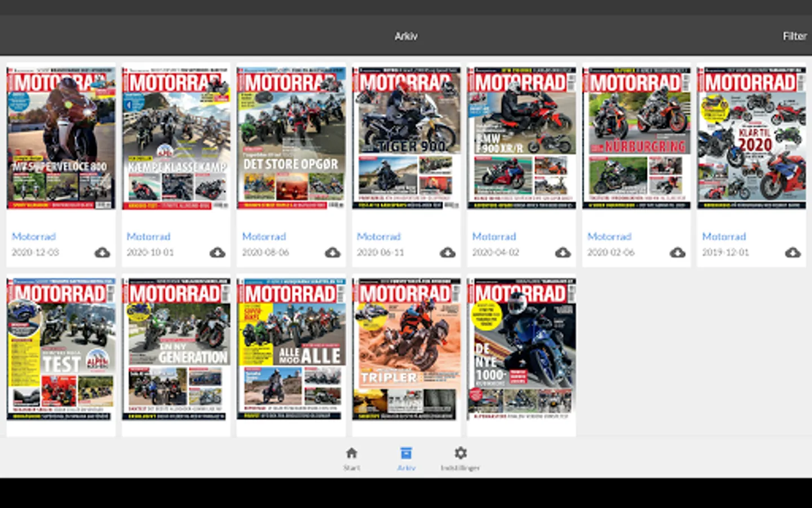Download the 2020-02-06 Motorrad issue
The image size is (812, 508).
(x=677, y=252)
